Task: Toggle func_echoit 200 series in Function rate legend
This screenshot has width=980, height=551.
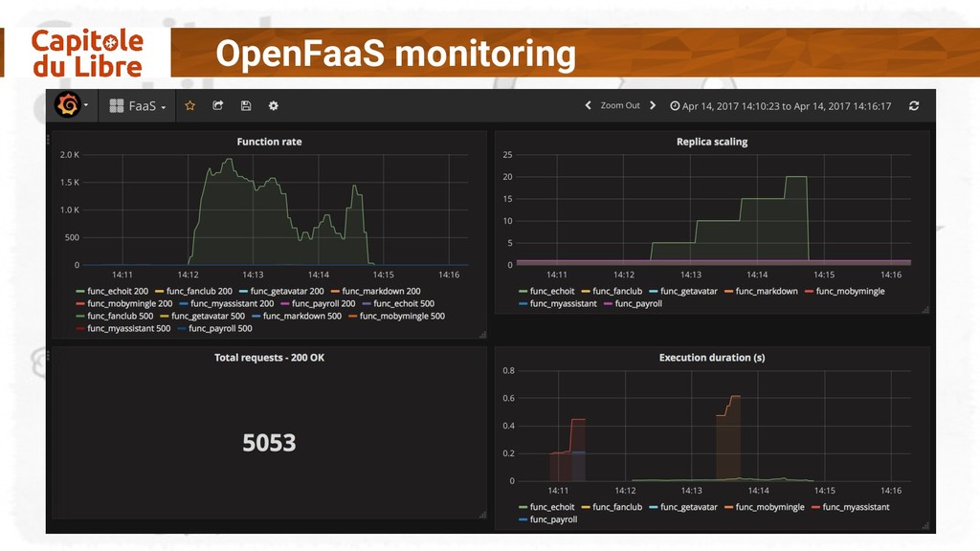Action: pos(118,291)
